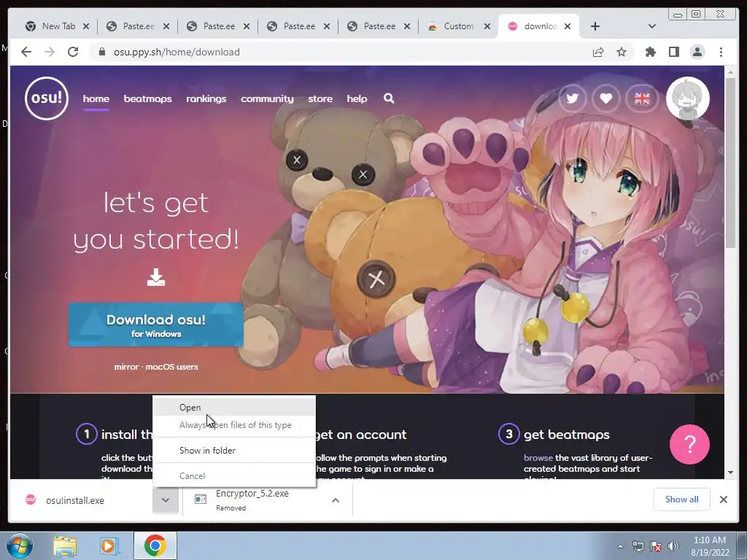The height and width of the screenshot is (560, 747).
Task: Open Windows Explorer from taskbar
Action: pyautogui.click(x=65, y=545)
